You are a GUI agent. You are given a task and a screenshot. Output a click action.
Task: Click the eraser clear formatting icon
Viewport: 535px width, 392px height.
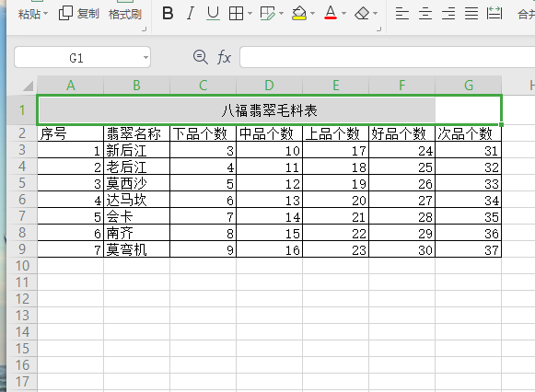(362, 14)
